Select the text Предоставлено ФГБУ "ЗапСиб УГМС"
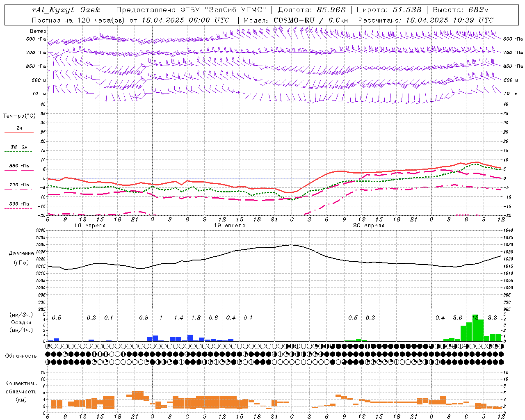The width and height of the screenshot is (525, 420). click(192, 10)
